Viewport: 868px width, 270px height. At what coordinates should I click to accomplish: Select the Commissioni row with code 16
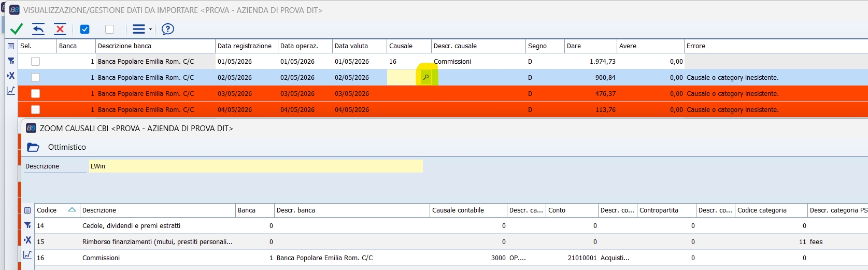(x=451, y=258)
